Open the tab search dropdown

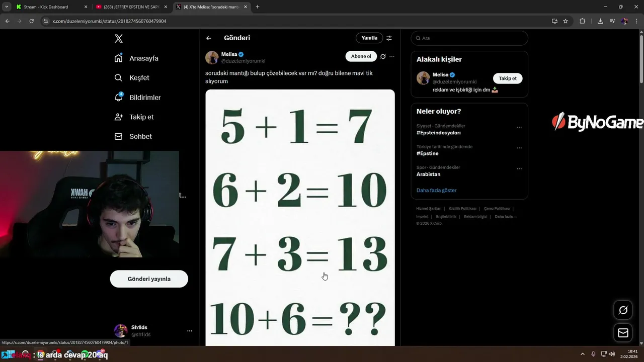pos(7,7)
